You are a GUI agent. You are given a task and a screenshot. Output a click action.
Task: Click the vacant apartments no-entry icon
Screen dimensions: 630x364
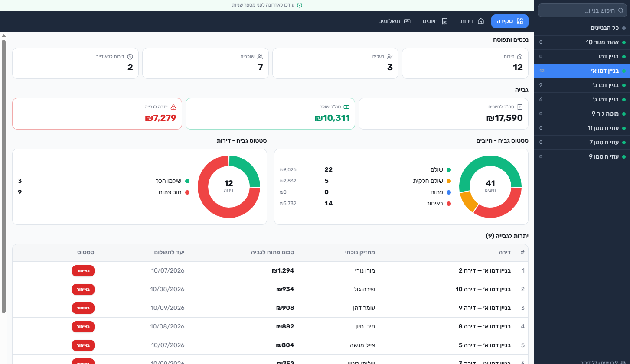coord(130,57)
